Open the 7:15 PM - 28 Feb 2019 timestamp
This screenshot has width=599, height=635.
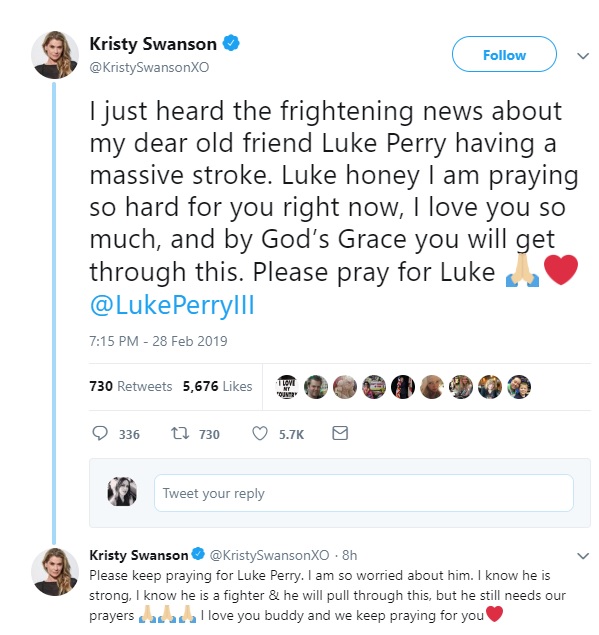(158, 341)
